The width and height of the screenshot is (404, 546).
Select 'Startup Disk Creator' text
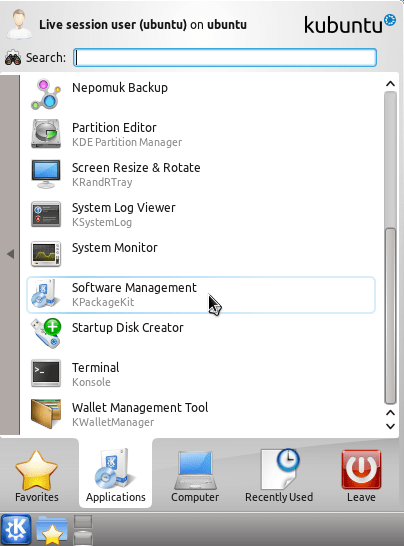[127, 328]
